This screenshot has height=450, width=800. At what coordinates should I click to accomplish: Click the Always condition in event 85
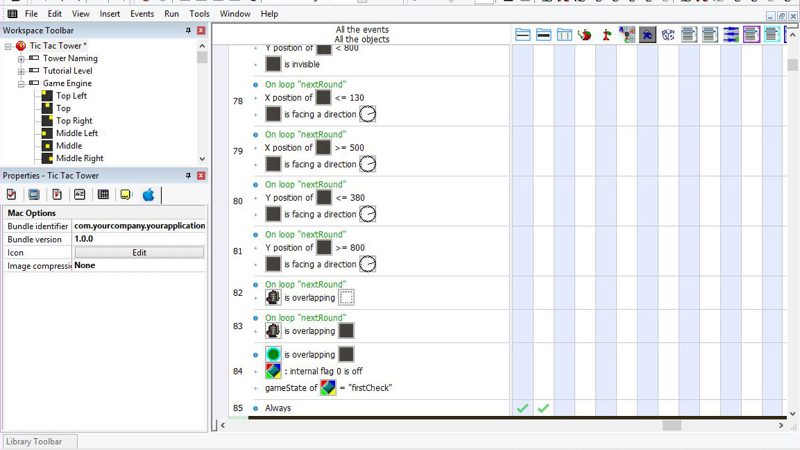pos(278,408)
